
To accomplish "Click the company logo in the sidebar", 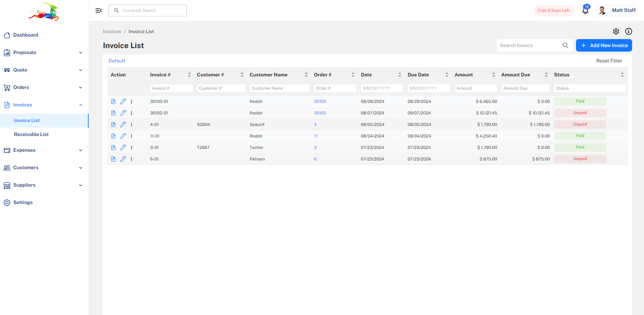I will click(x=44, y=12).
